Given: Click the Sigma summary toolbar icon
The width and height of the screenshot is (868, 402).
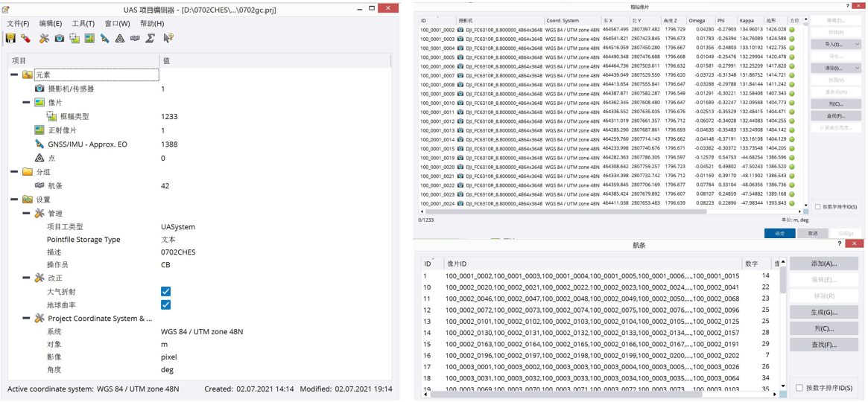Looking at the screenshot, I should pyautogui.click(x=151, y=38).
